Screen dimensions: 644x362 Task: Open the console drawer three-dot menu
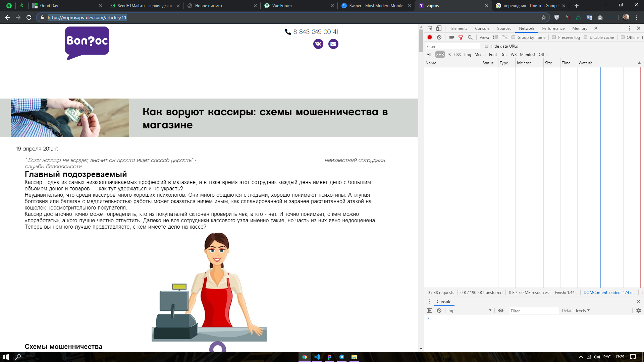430,302
